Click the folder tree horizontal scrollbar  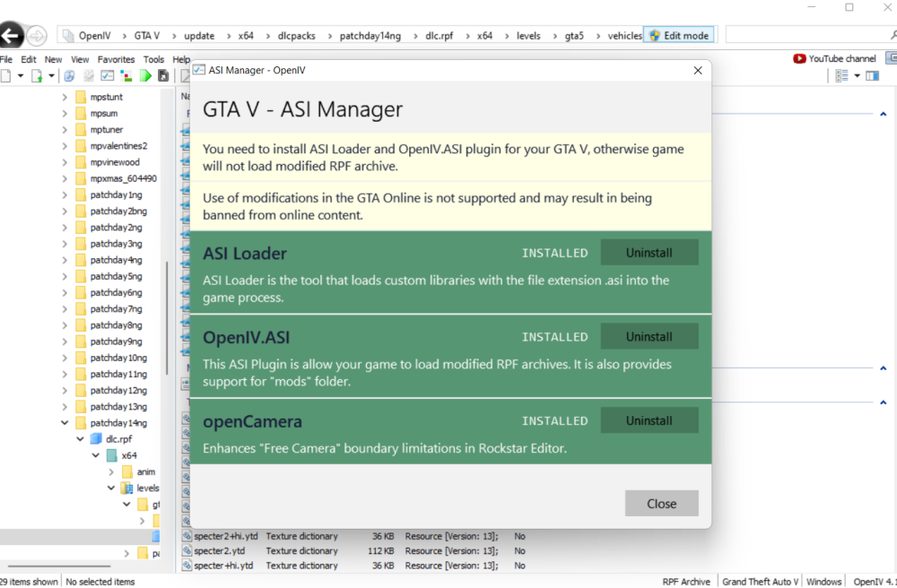click(x=58, y=566)
